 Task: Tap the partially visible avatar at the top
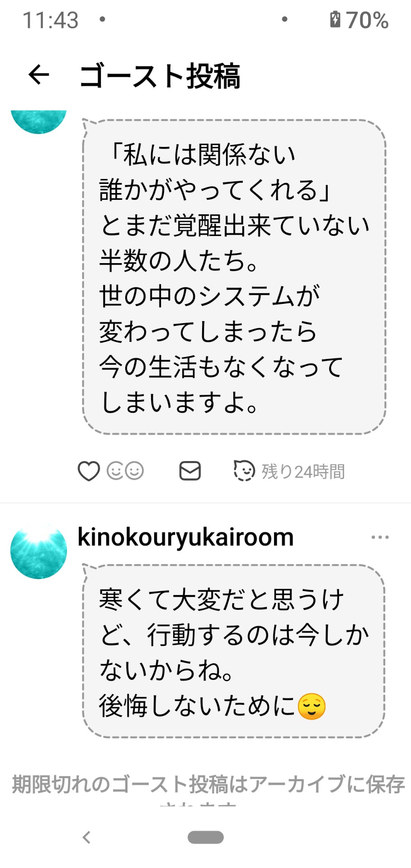[x=39, y=122]
